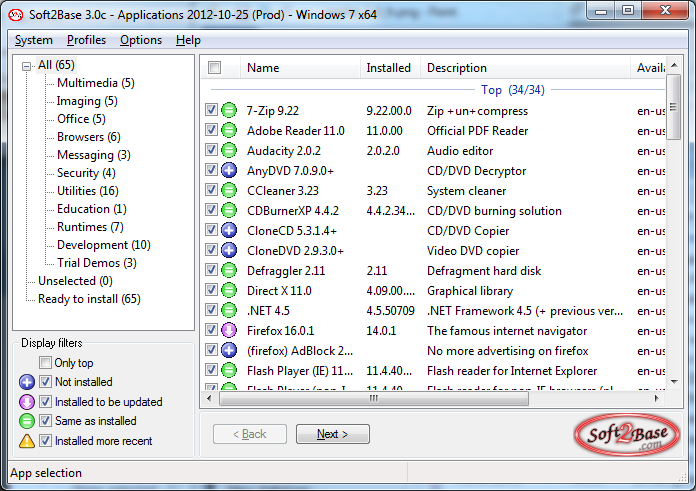
Task: Sort by the Installed column header
Action: (390, 67)
